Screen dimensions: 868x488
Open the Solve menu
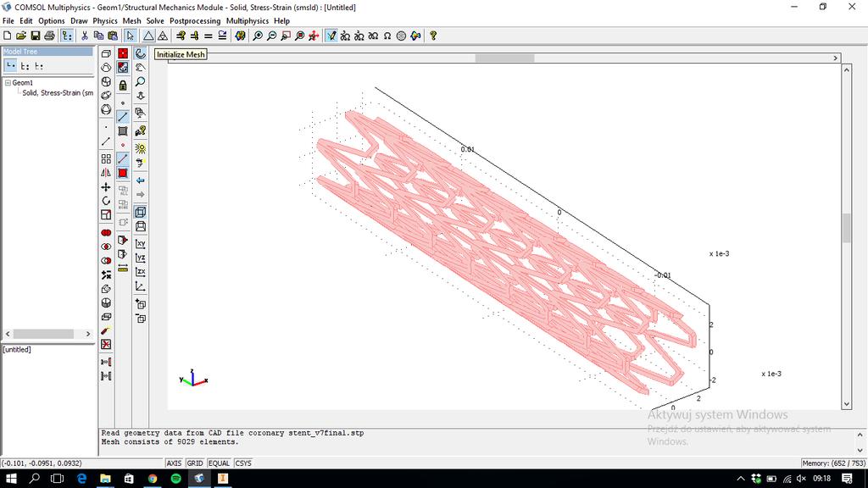155,21
